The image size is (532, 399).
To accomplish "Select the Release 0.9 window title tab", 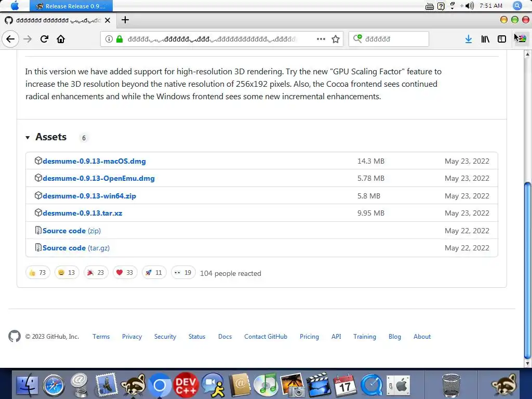I will [x=71, y=6].
